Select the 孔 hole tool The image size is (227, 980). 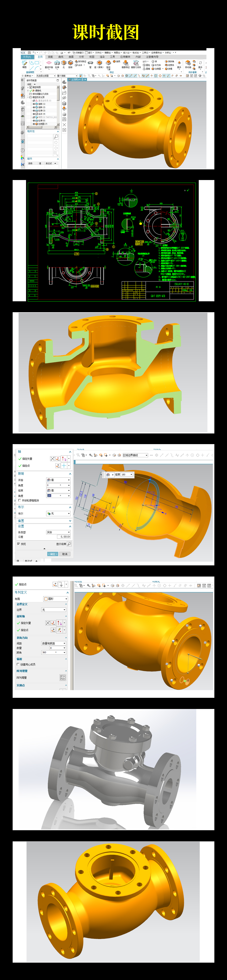pos(63,64)
